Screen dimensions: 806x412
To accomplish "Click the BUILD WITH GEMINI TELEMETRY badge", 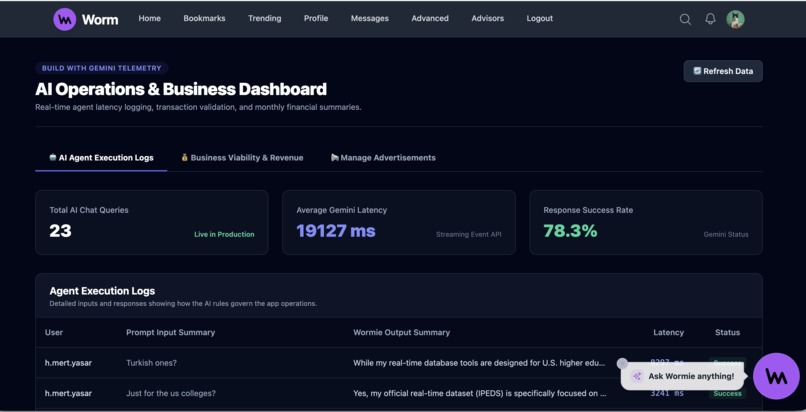I will [101, 68].
